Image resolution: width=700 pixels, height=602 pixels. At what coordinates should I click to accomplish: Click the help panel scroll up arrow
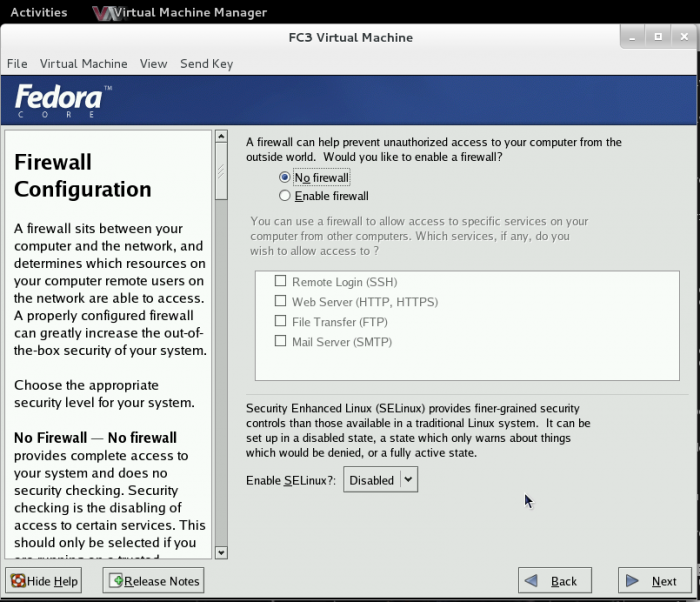(x=221, y=136)
